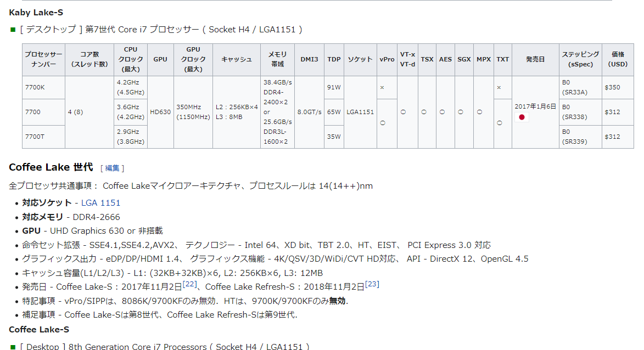Viewport: 644px width, 350px height.
Task: Select the 7700T processor number cell
Action: [x=43, y=137]
